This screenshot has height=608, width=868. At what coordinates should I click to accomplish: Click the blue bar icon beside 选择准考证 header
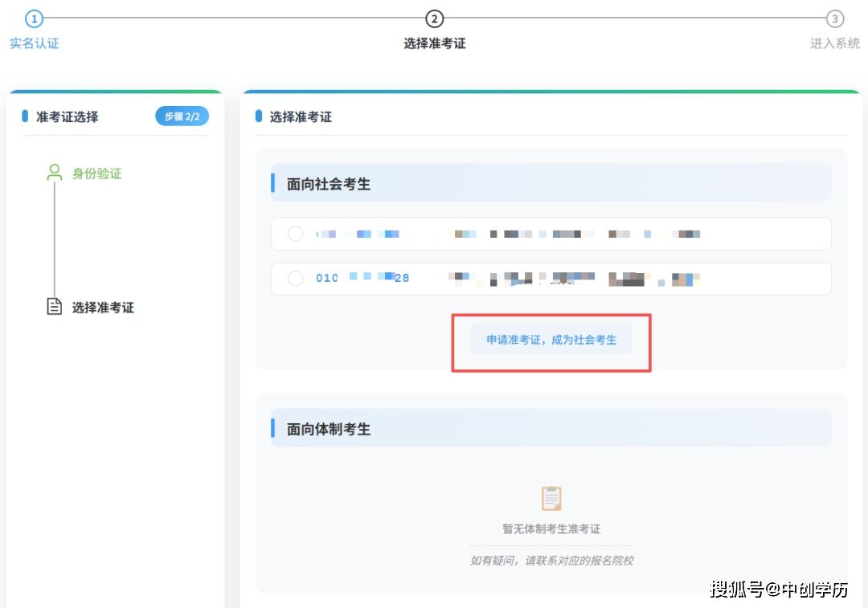click(260, 116)
